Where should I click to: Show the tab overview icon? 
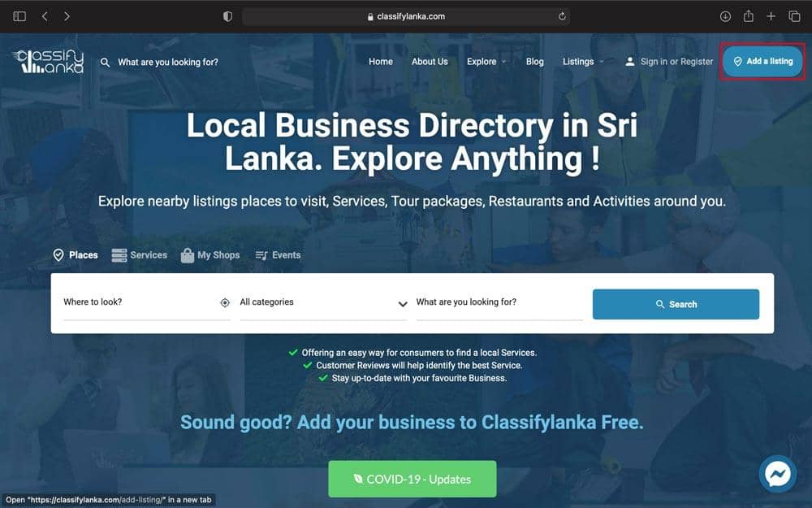click(x=794, y=16)
